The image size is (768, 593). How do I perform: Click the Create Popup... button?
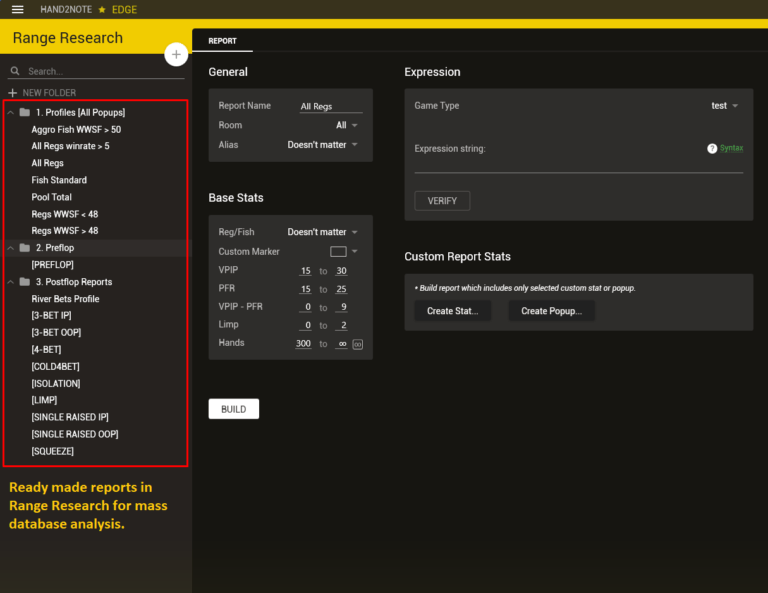tap(551, 311)
